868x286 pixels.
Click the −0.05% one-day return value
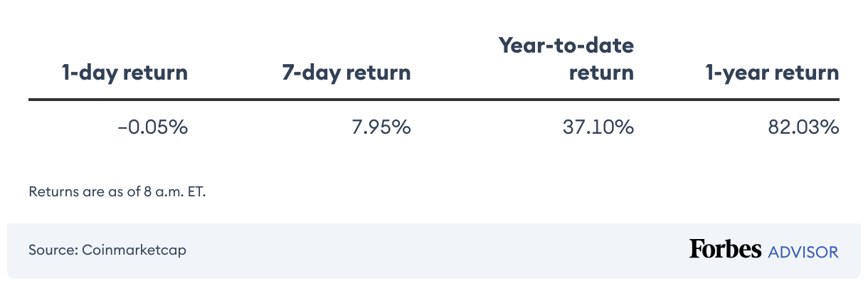coord(152,128)
